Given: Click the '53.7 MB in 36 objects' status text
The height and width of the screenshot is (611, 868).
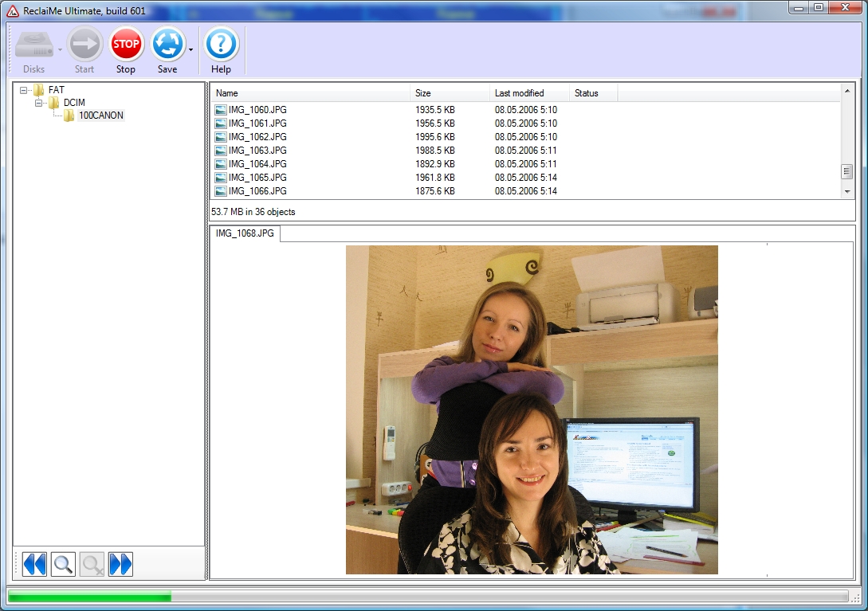Looking at the screenshot, I should coord(253,212).
